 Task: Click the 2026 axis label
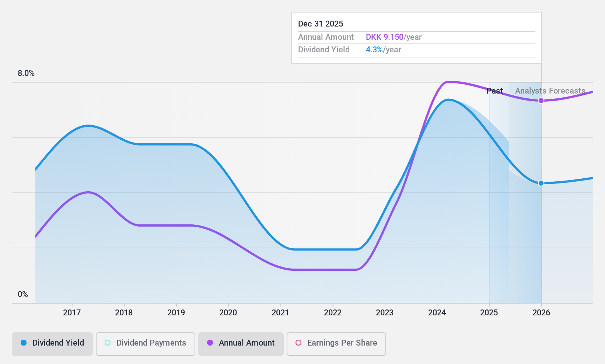click(541, 313)
